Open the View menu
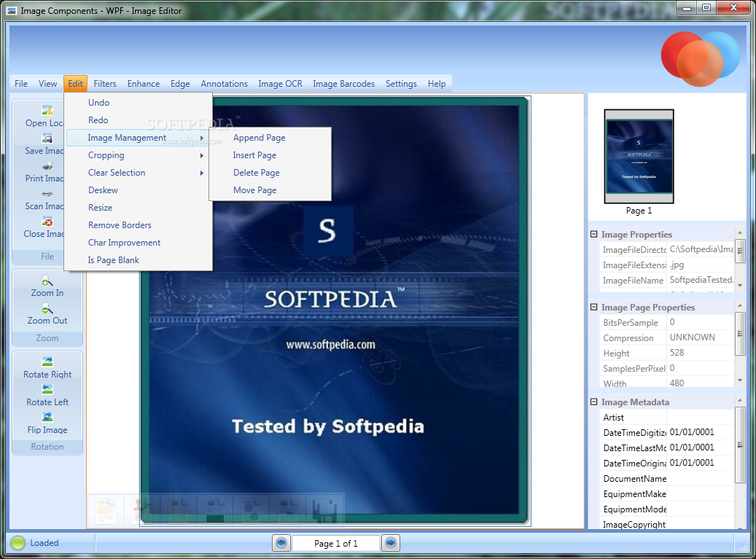756x559 pixels. click(x=47, y=83)
